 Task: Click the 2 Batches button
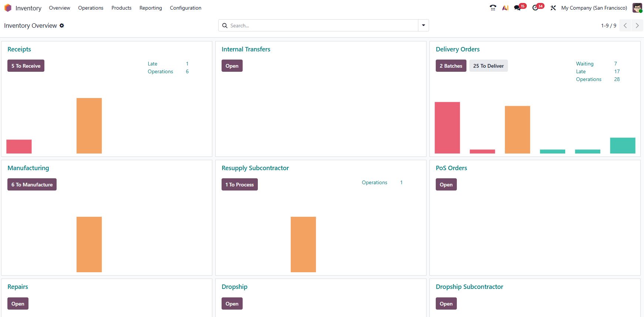tap(451, 66)
